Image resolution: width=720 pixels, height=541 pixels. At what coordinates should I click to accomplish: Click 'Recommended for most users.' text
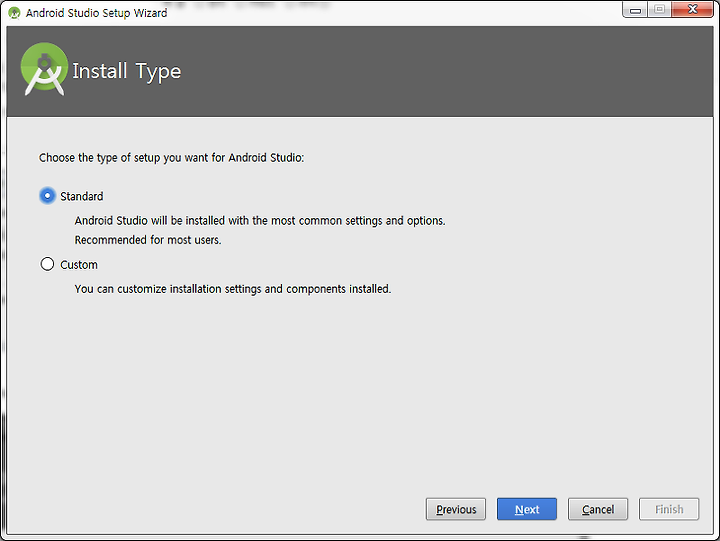(148, 240)
